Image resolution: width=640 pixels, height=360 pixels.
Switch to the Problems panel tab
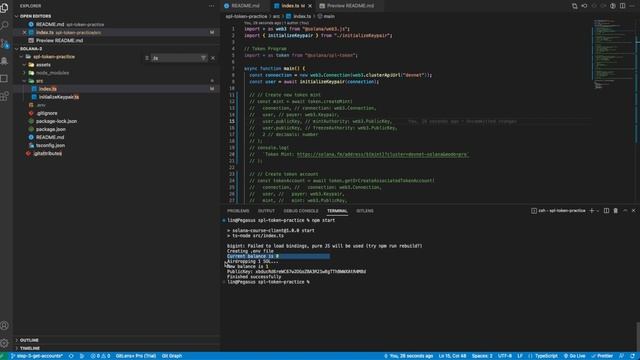click(238, 211)
